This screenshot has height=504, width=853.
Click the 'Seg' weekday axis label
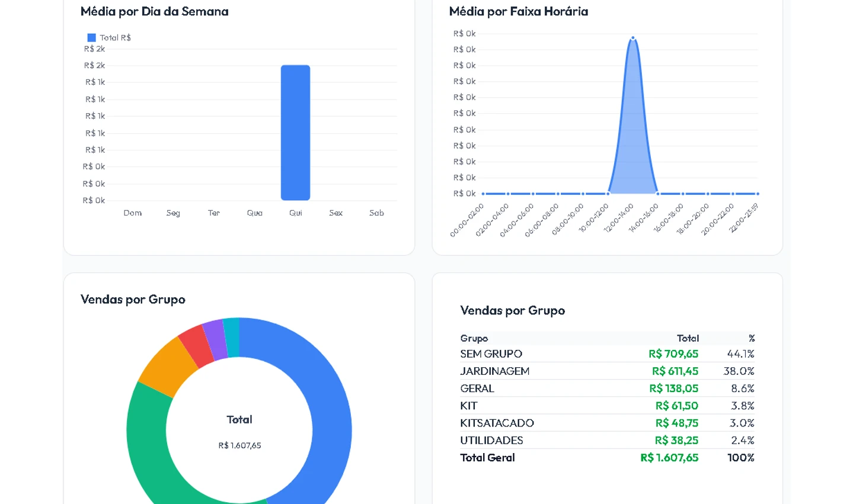[x=173, y=213]
